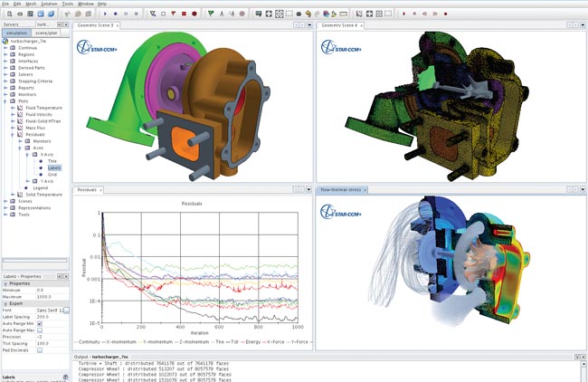
Task: Open the Tools menu
Action: [68, 4]
